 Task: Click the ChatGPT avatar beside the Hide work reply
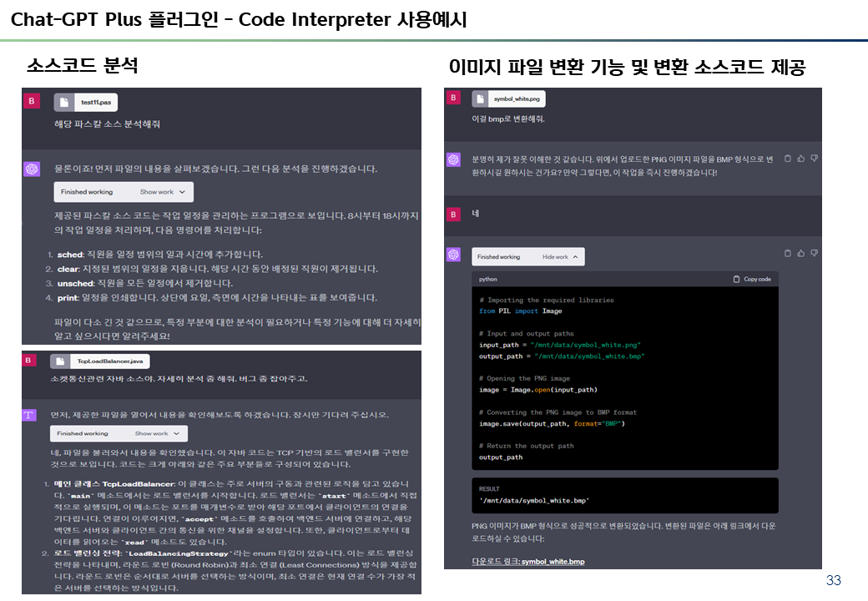(x=453, y=254)
